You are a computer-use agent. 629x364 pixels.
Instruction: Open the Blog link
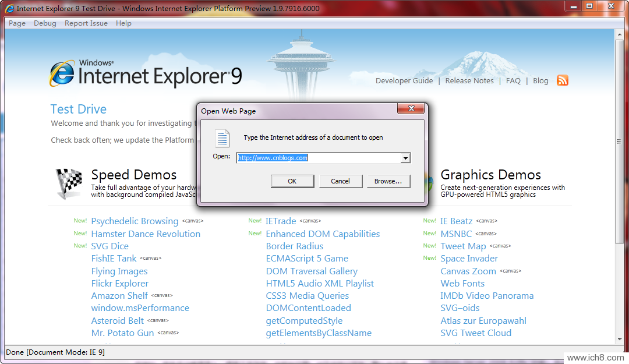(540, 81)
